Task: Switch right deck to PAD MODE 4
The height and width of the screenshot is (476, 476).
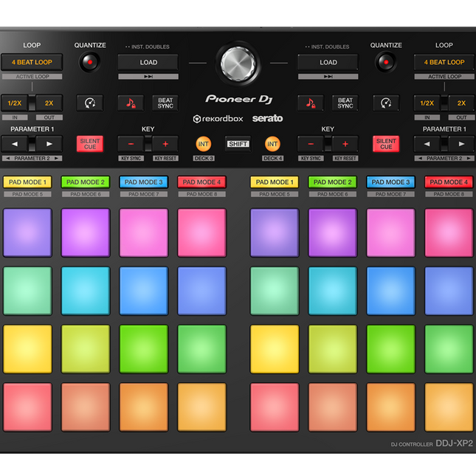Action: [x=449, y=182]
